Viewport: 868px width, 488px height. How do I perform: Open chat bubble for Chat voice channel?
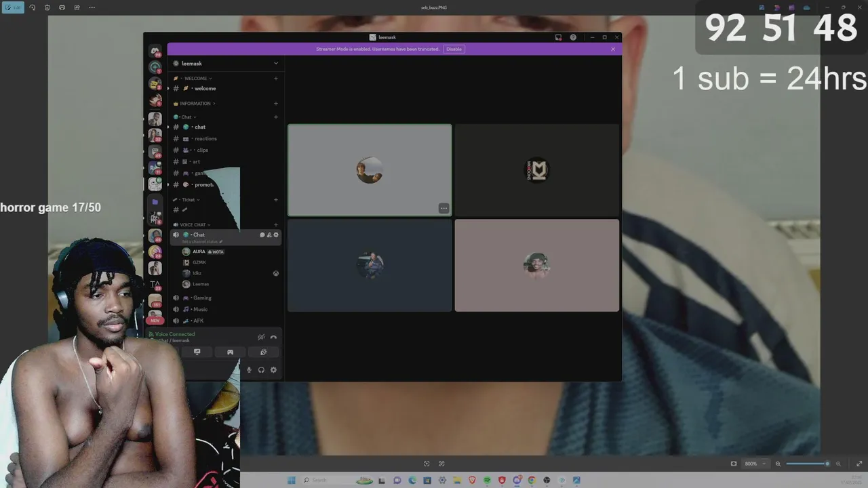pyautogui.click(x=262, y=235)
